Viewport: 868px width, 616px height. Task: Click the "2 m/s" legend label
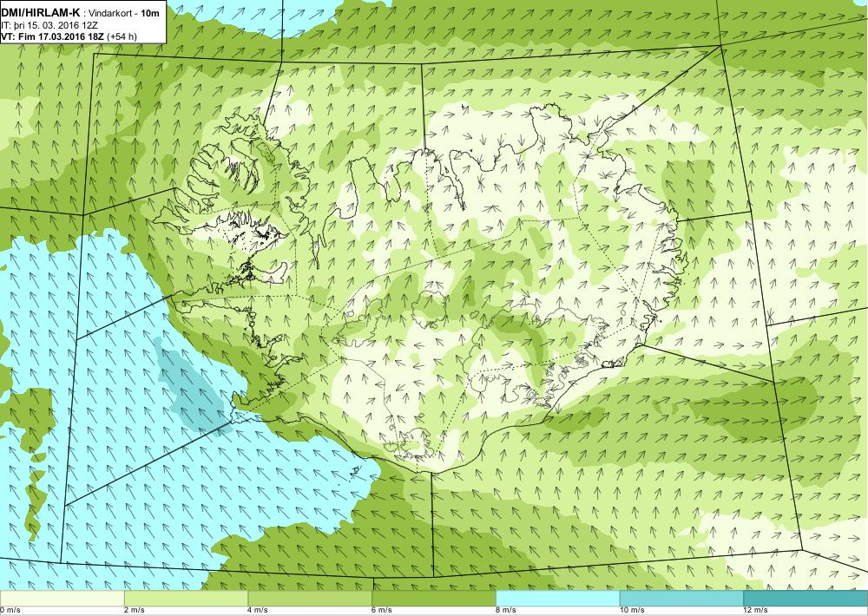coord(135,611)
